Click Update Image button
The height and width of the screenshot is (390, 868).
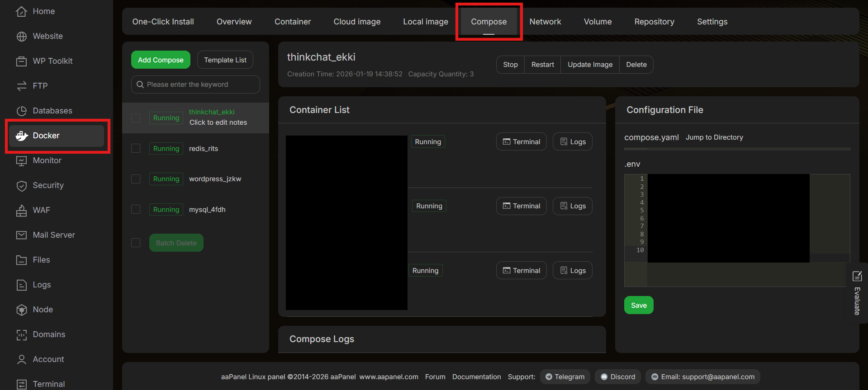[x=590, y=65]
